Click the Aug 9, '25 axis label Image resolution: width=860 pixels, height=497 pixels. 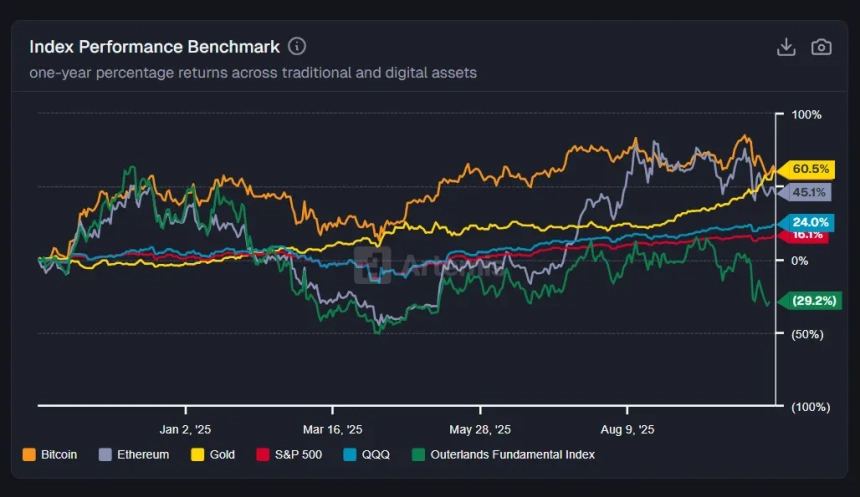tap(626, 428)
